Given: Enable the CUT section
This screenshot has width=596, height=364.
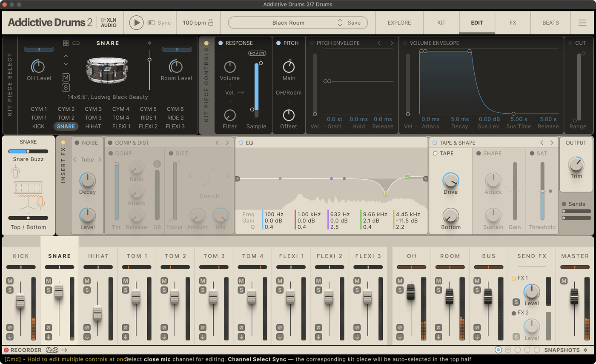Looking at the screenshot, I should [570, 43].
